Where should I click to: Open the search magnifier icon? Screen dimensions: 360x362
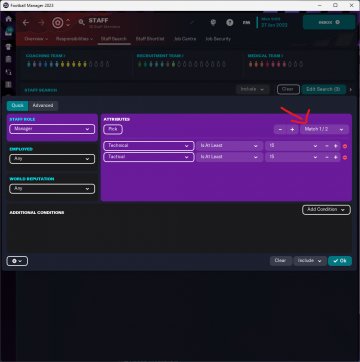point(81,22)
